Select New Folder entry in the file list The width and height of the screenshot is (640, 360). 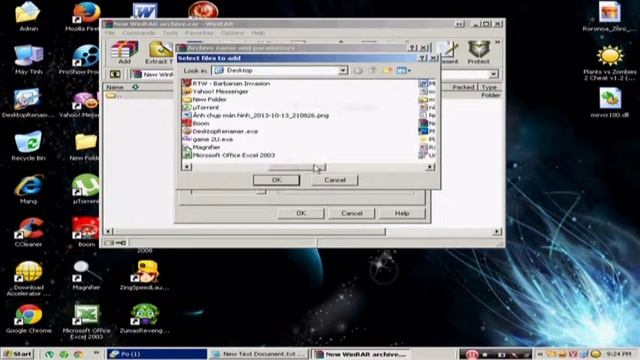pyautogui.click(x=204, y=99)
